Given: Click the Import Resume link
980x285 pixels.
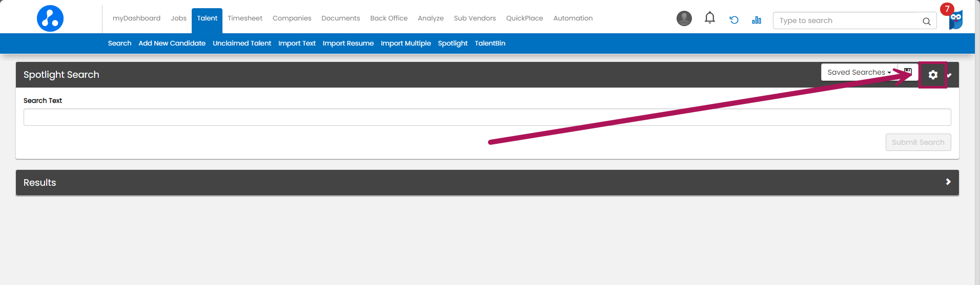Looking at the screenshot, I should click(348, 43).
